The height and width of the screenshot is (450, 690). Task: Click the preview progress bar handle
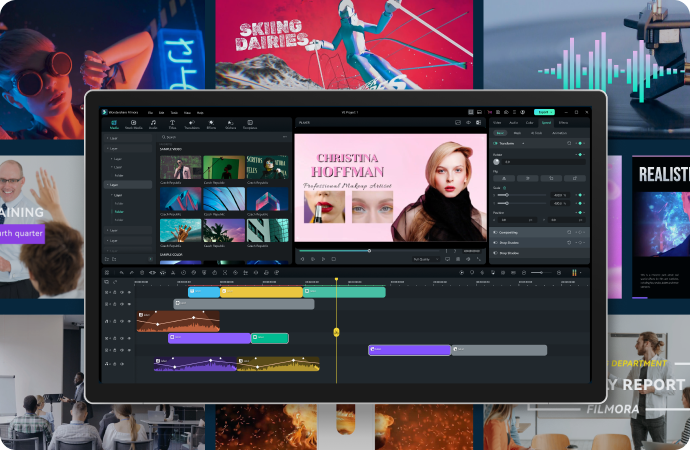pyautogui.click(x=369, y=251)
